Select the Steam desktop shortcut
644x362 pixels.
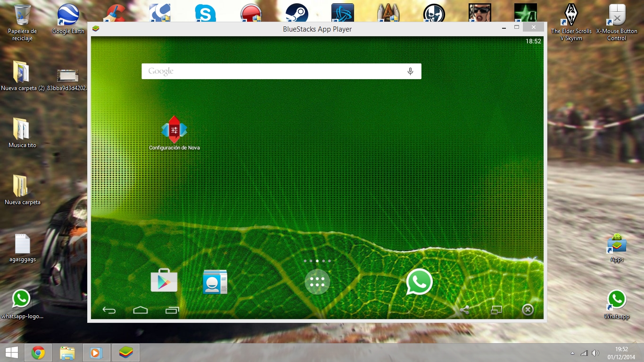(x=297, y=13)
